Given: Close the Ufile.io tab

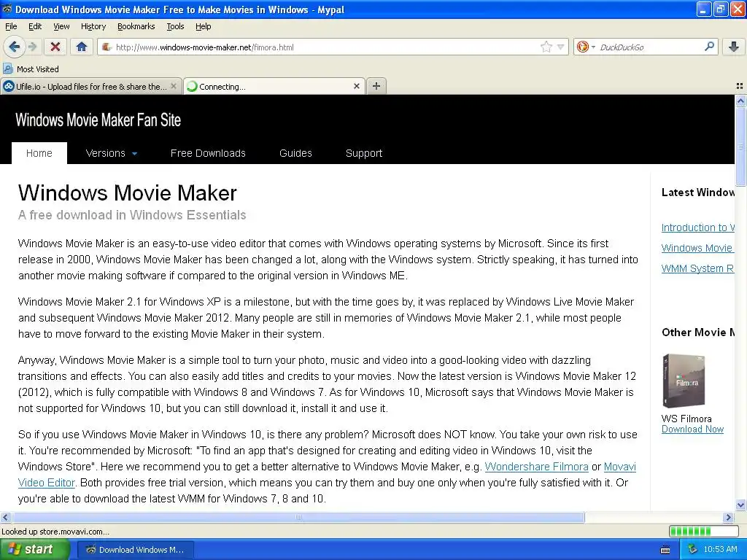Looking at the screenshot, I should tap(174, 86).
